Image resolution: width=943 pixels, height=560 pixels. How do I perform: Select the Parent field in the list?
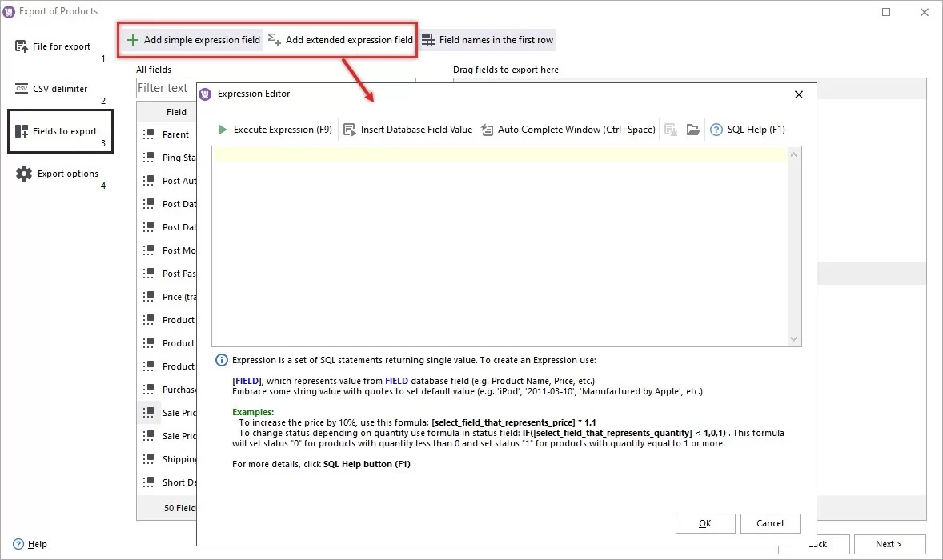(x=175, y=134)
